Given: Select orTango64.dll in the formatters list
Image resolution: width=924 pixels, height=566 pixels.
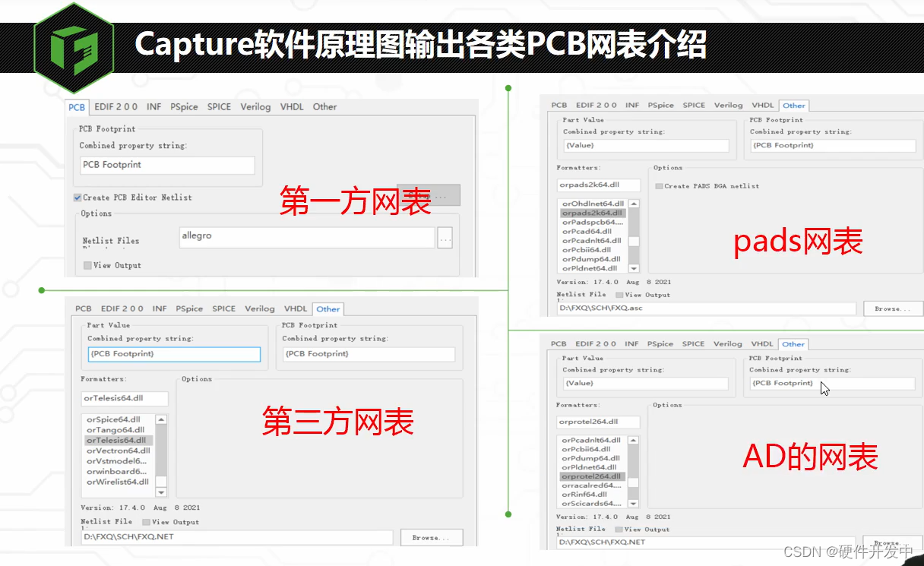Looking at the screenshot, I should coord(115,430).
